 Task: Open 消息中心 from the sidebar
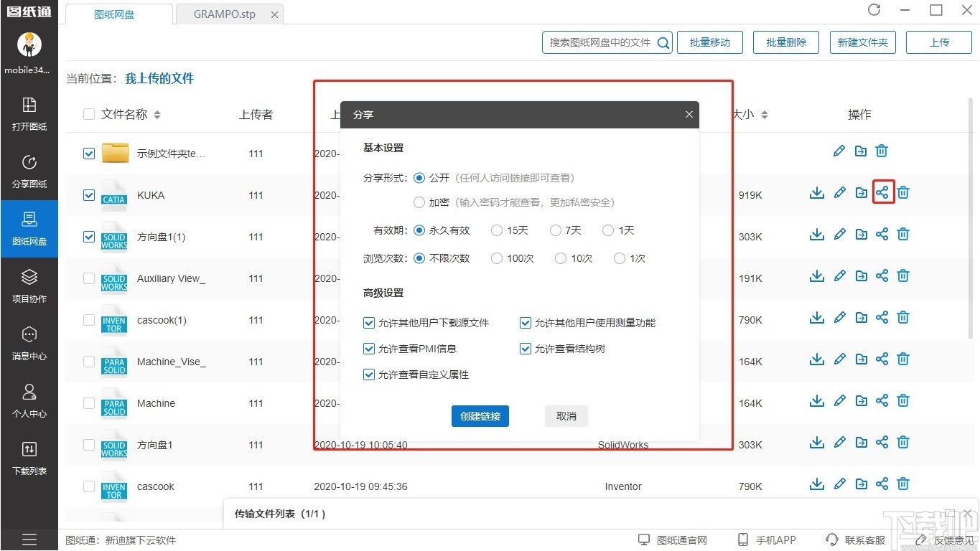[x=29, y=343]
